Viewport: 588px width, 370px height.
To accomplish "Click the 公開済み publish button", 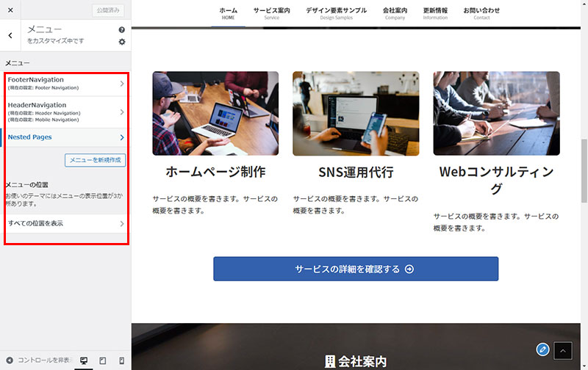I will pyautogui.click(x=109, y=10).
